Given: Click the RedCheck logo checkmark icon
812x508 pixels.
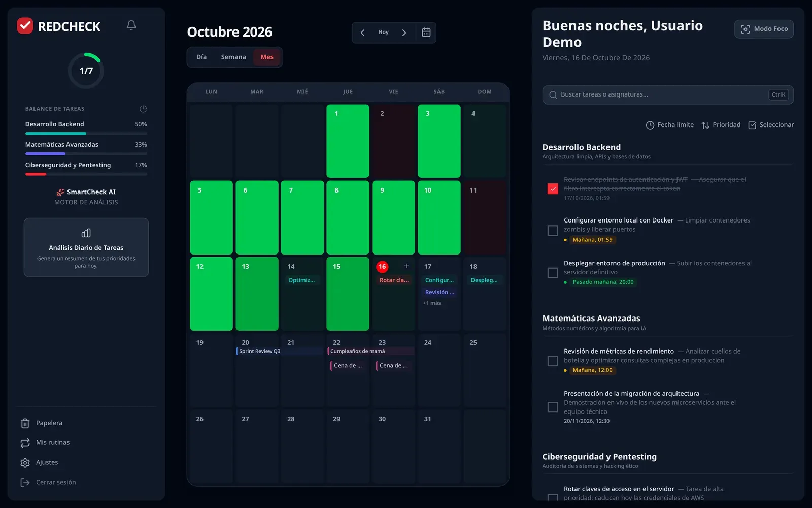Looking at the screenshot, I should click(25, 25).
